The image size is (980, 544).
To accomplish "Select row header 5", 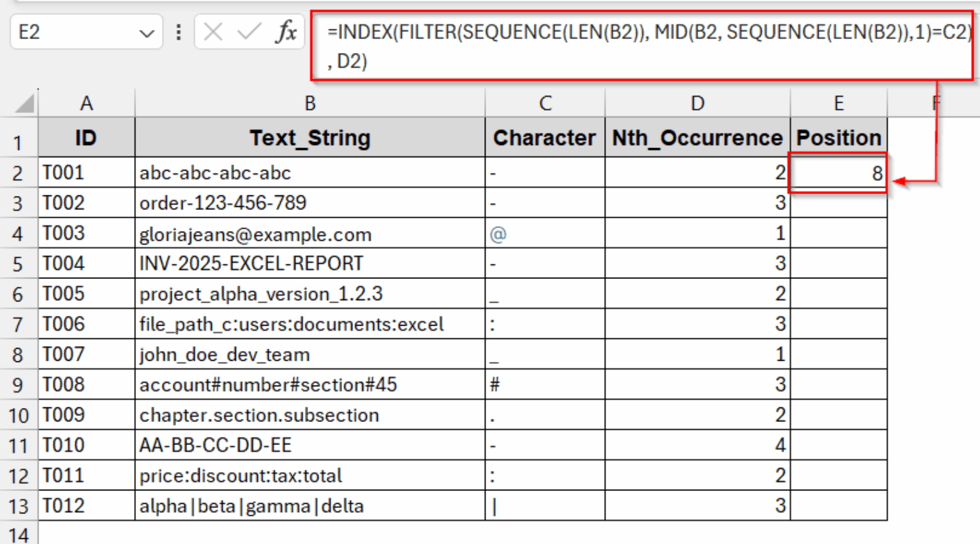I will point(19,263).
